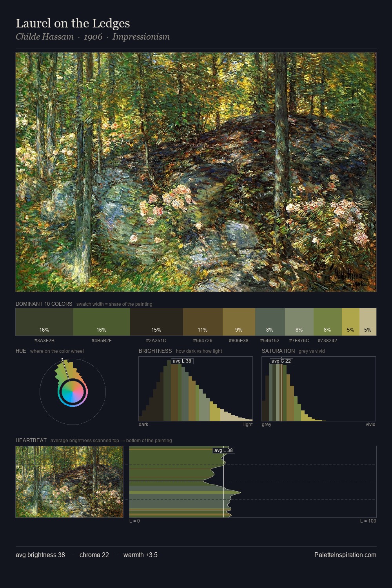Click the brightness histogram chart
The width and height of the screenshot is (392, 588).
(196, 389)
